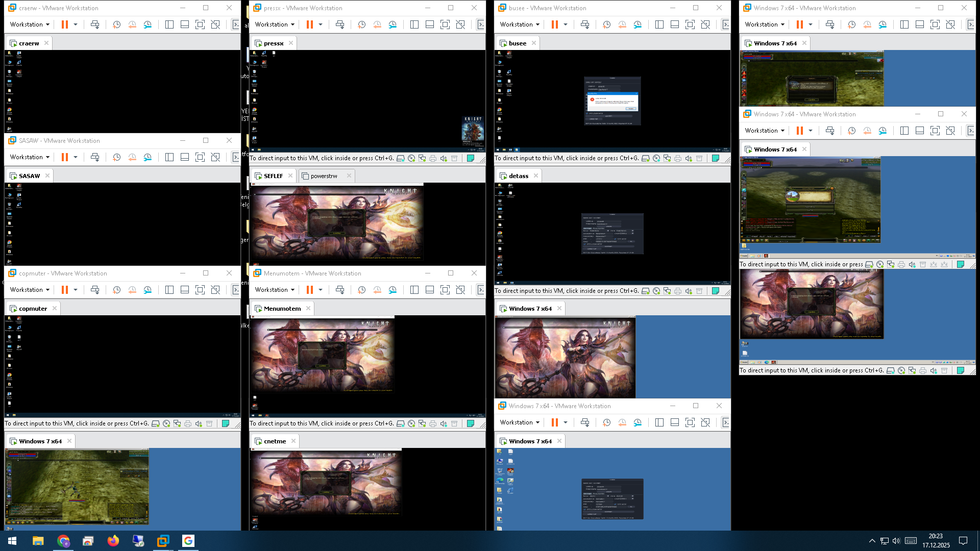Open the Windows notification center
Viewport: 980px width, 551px height.
coord(963,541)
